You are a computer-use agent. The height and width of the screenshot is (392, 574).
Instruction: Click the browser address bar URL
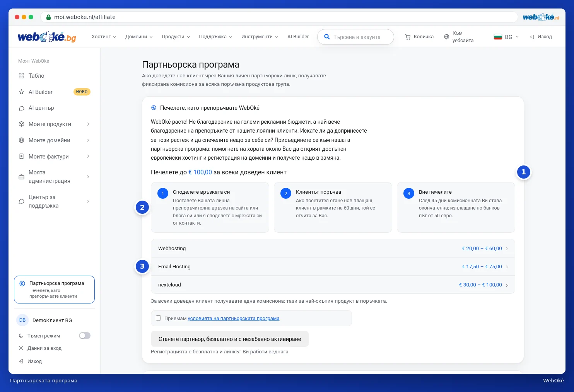[85, 17]
